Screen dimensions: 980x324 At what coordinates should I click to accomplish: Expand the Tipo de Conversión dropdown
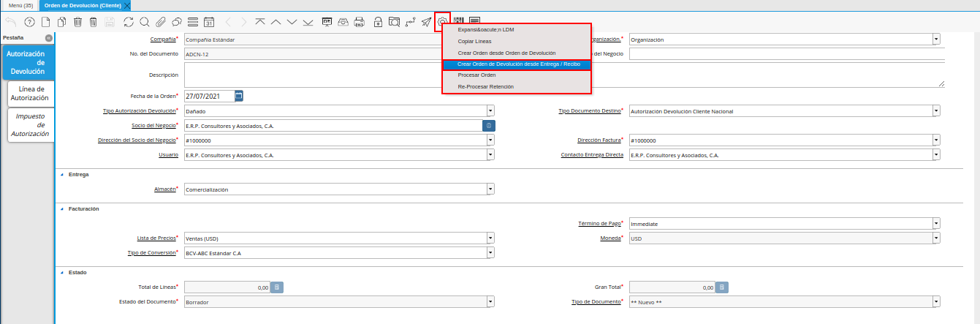490,252
